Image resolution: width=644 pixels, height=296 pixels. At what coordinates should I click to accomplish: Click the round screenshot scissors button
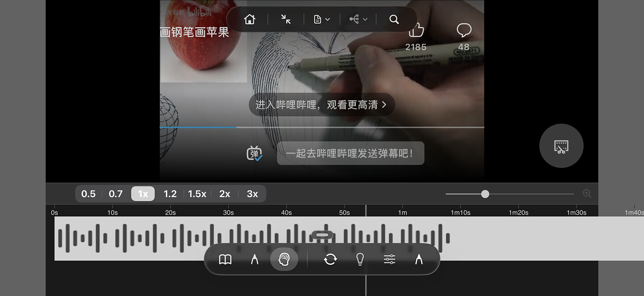[x=561, y=146]
